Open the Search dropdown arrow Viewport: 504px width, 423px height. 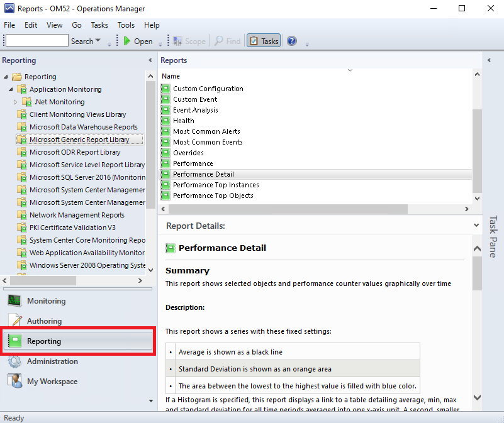[x=98, y=40]
